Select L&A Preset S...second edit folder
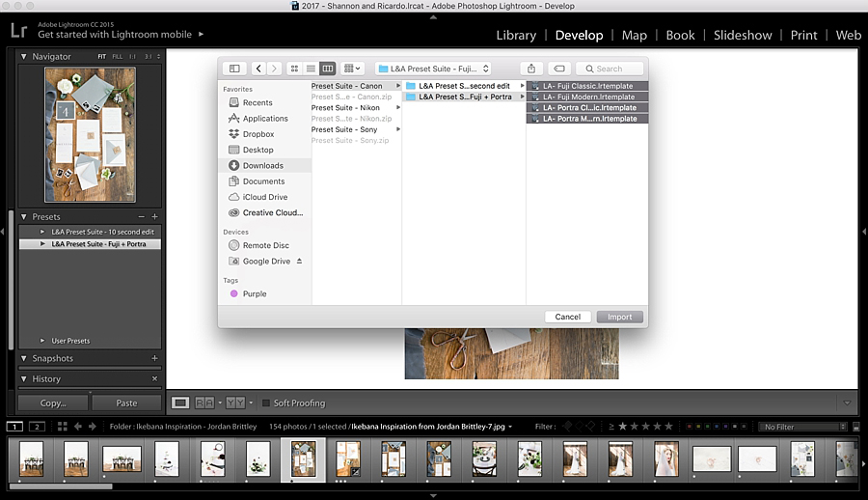The height and width of the screenshot is (500, 868). (465, 86)
